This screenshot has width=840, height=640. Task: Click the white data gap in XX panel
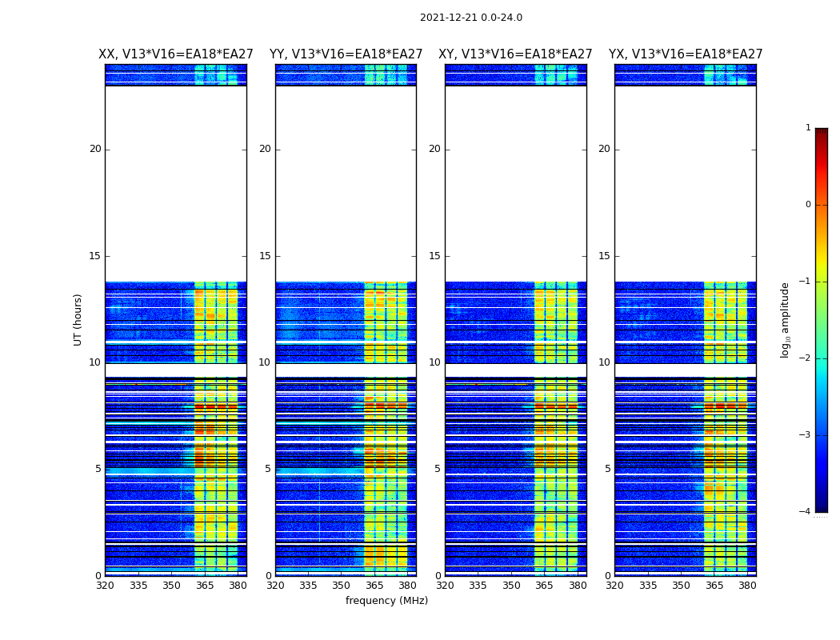coord(175,183)
